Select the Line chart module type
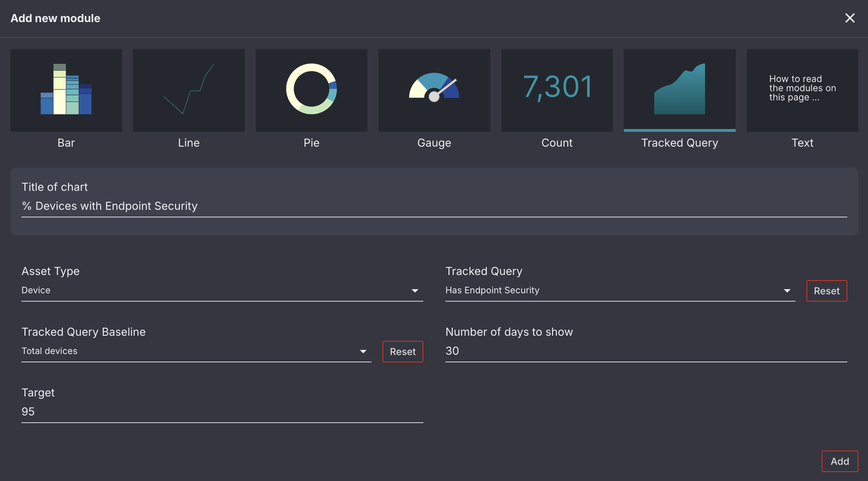Viewport: 868px width, 481px height. [189, 90]
